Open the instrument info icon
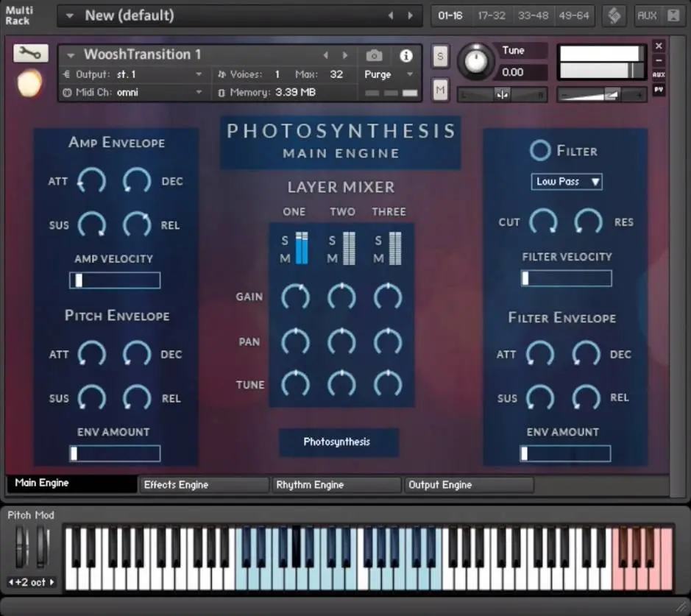 tap(406, 55)
